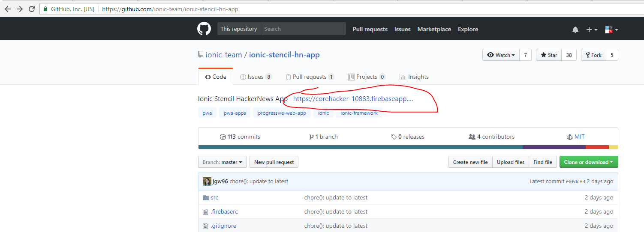View the 38 stargazers count
This screenshot has height=232, width=644.
click(x=569, y=55)
